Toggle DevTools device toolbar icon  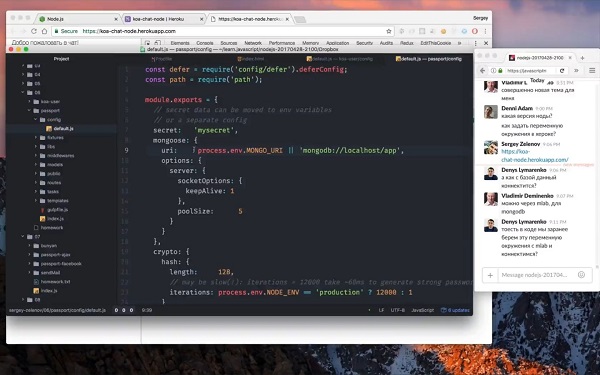pyautogui.click(x=157, y=43)
